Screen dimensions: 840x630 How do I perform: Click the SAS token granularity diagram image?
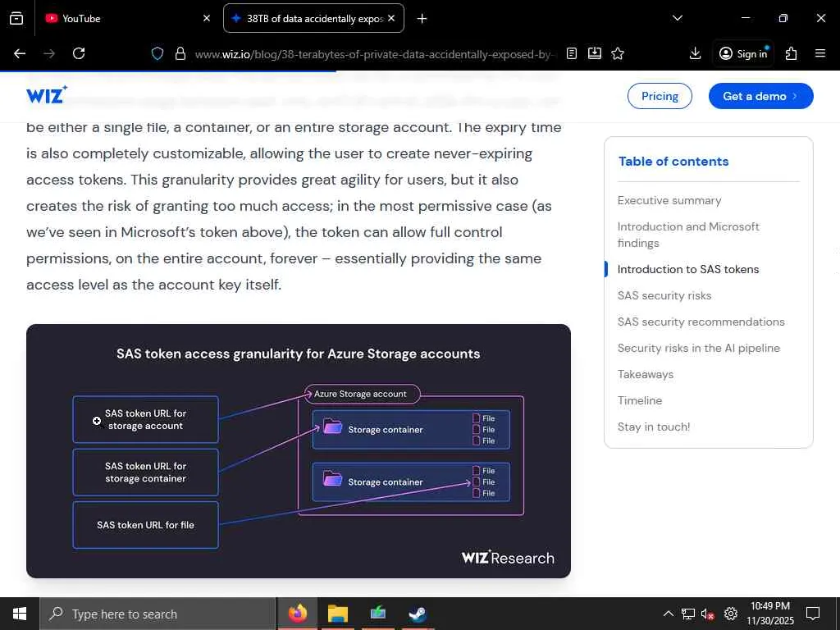pyautogui.click(x=299, y=451)
